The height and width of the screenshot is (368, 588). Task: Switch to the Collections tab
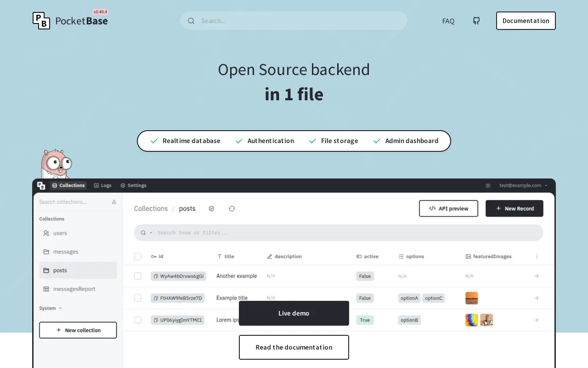(68, 185)
